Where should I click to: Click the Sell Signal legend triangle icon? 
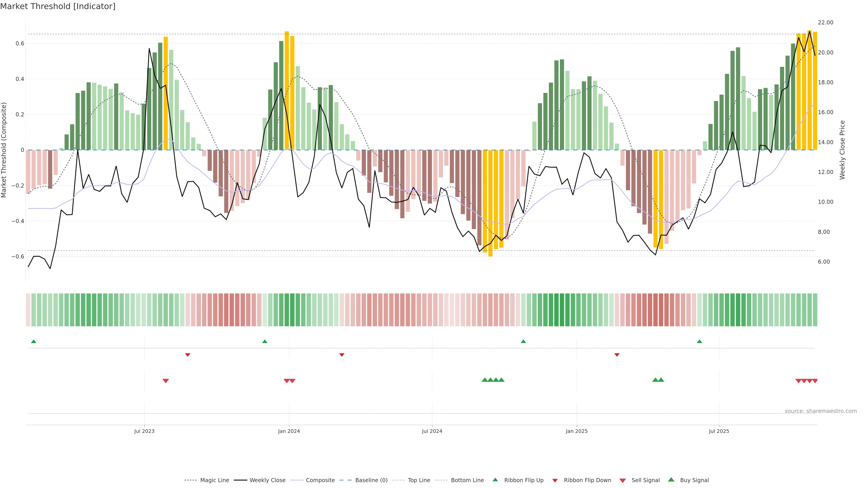tap(622, 481)
